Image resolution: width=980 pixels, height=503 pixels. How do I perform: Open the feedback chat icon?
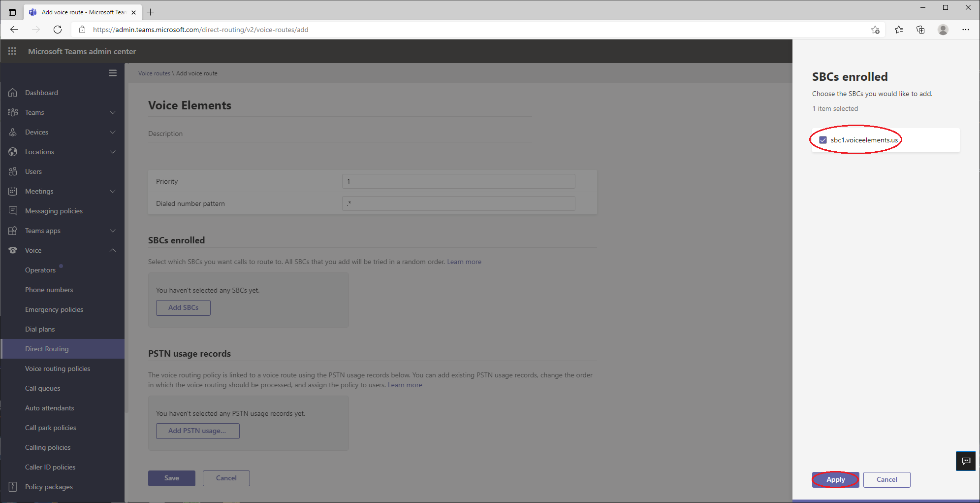(x=966, y=461)
